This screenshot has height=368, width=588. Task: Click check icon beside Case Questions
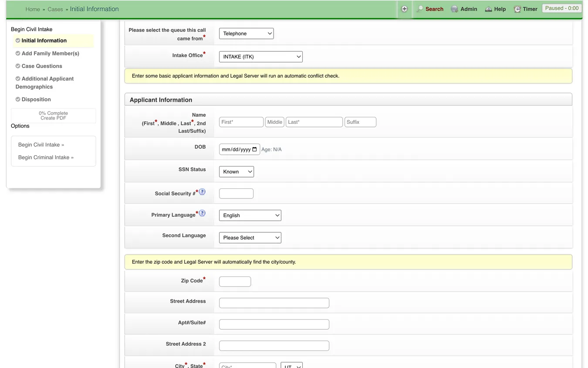tap(18, 66)
